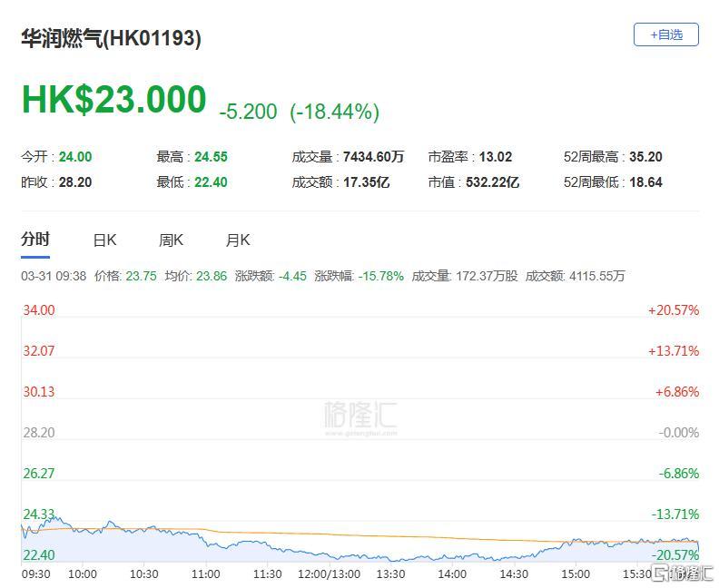Click the change value -5.200
The width and height of the screenshot is (719, 588).
tap(248, 112)
